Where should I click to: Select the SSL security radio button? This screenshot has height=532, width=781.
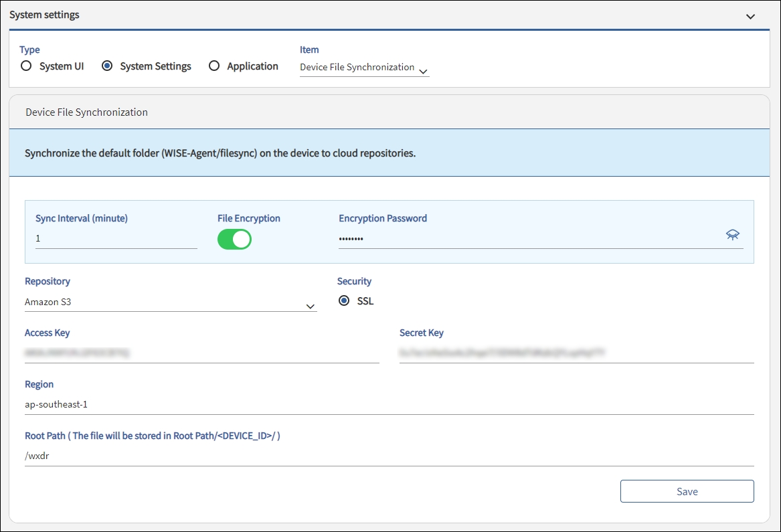(344, 301)
